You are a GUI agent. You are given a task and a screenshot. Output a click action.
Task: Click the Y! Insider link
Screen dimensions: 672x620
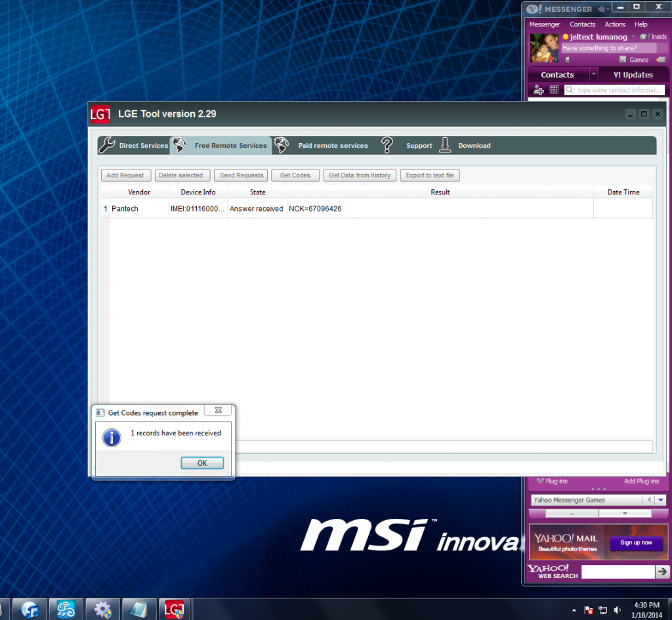(x=653, y=37)
